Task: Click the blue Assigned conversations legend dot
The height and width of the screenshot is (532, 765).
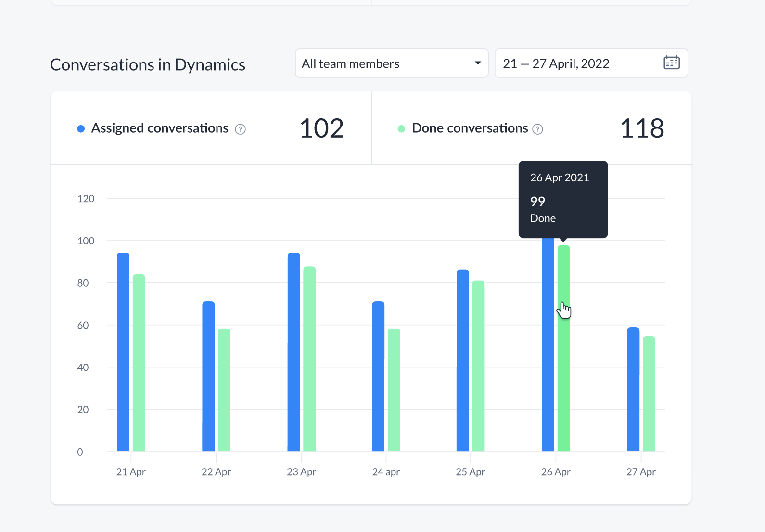Action: coord(81,129)
